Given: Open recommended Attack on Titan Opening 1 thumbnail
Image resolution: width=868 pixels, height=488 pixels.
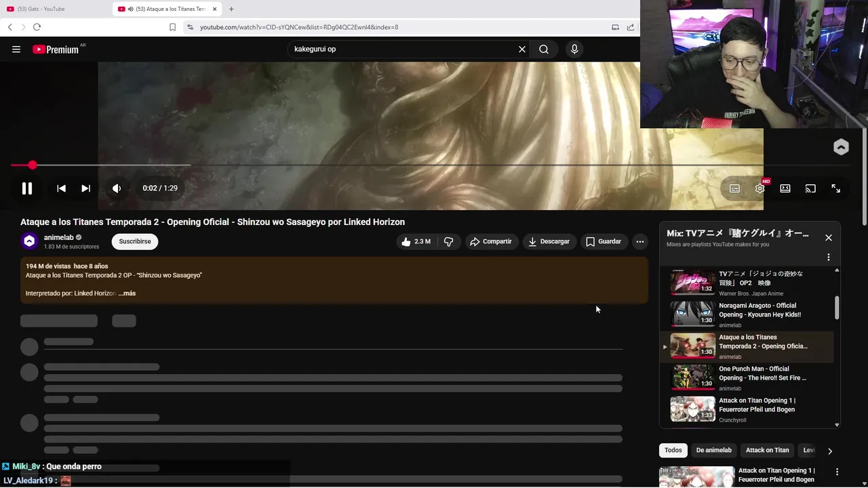Looking at the screenshot, I should (x=696, y=477).
